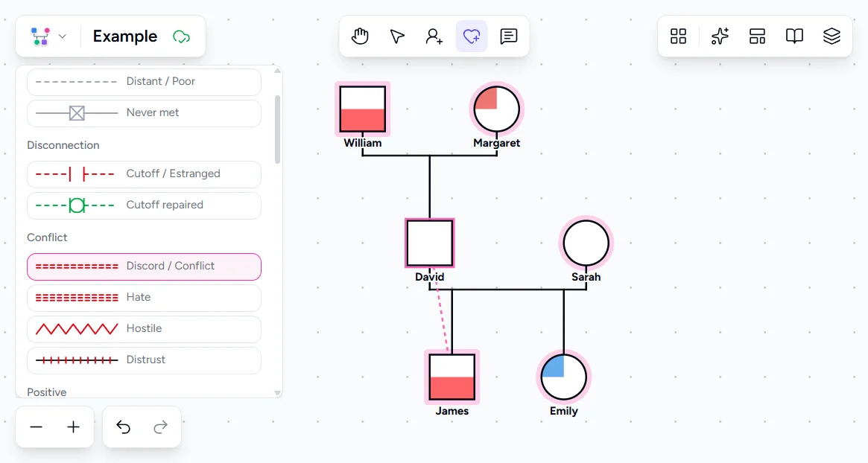Select James's square node
868x463 pixels.
(x=452, y=377)
